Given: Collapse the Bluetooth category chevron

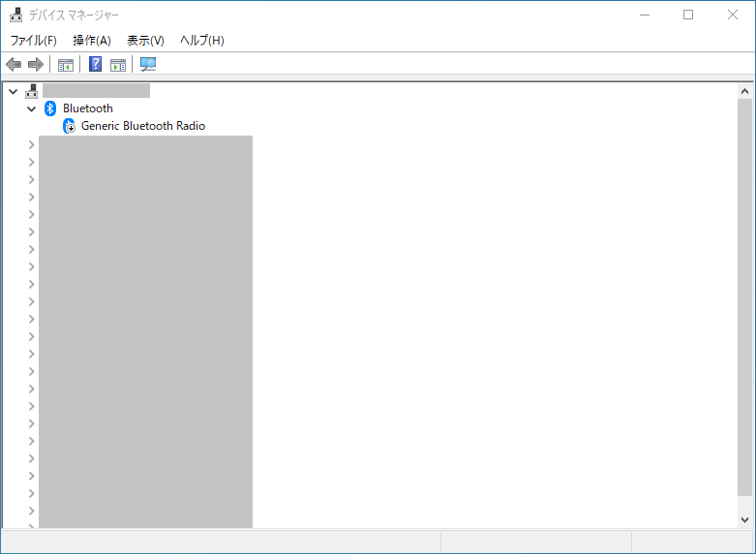Looking at the screenshot, I should [x=31, y=108].
